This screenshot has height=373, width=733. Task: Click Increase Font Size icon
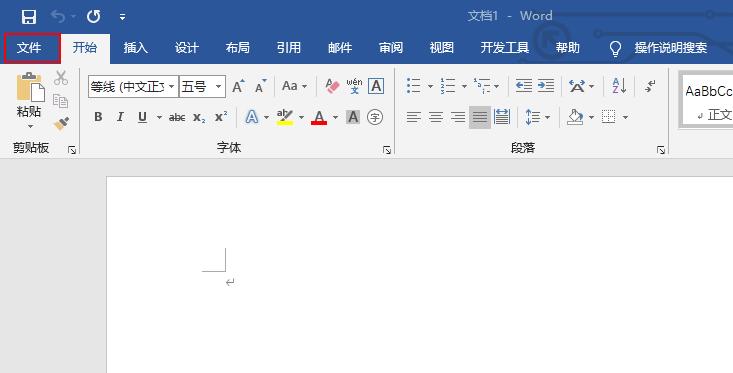[238, 86]
